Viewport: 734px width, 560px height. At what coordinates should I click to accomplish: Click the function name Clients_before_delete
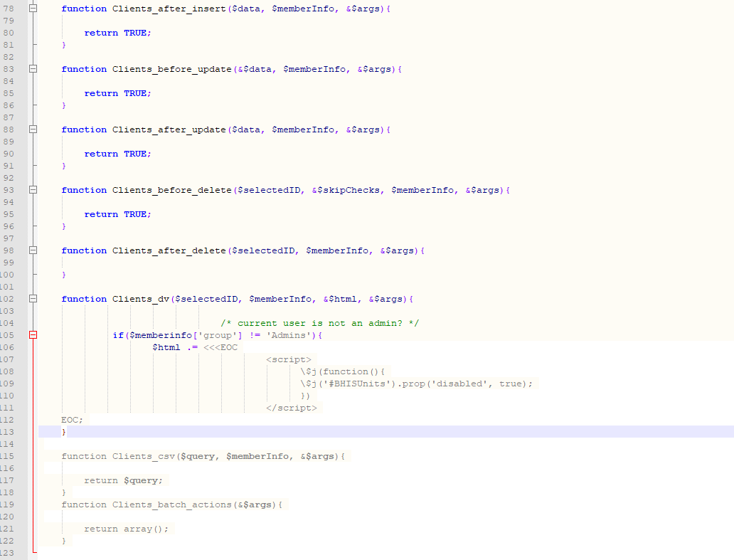(x=172, y=190)
